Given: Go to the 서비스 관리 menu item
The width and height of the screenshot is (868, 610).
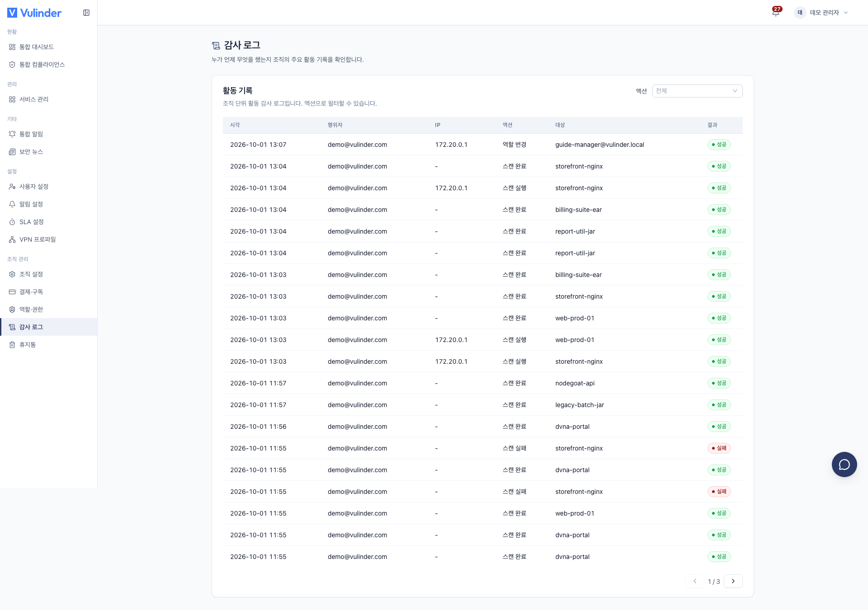Looking at the screenshot, I should (48, 99).
